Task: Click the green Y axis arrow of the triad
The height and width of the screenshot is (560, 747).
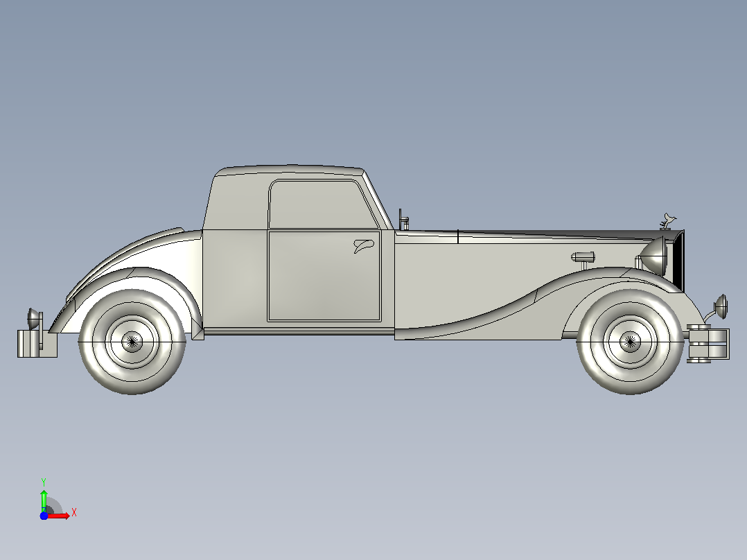Action: pos(44,500)
